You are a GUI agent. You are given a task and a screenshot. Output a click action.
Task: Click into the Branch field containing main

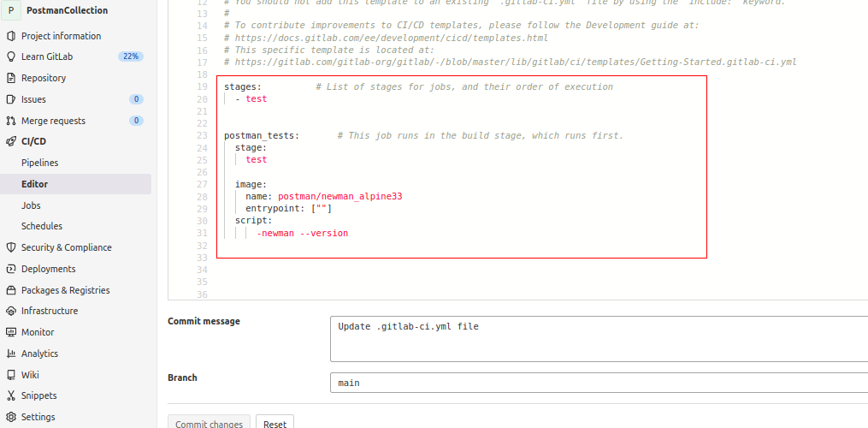(x=599, y=383)
